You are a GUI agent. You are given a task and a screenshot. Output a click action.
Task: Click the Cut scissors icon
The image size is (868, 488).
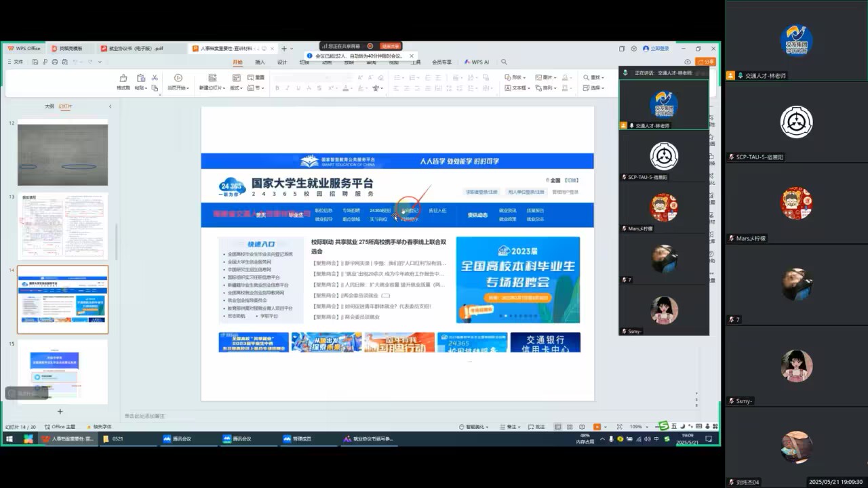point(155,77)
